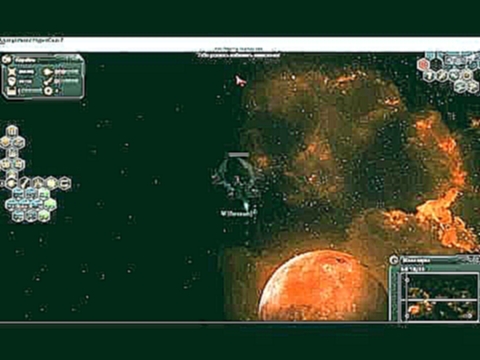Screen dimensions: 480x360
Task: Collapse the ship status panel via round header icon
Action: pos(6,60)
